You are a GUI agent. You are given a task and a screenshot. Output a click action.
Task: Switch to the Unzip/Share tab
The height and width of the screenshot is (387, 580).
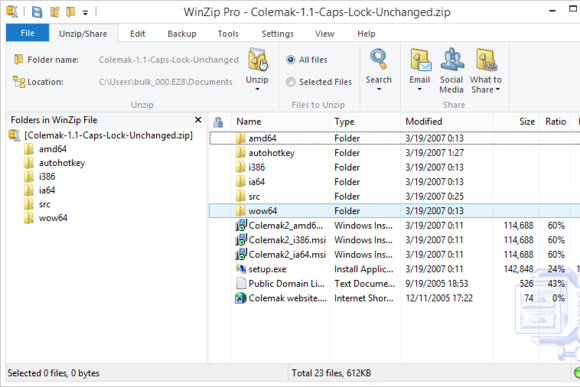[83, 34]
